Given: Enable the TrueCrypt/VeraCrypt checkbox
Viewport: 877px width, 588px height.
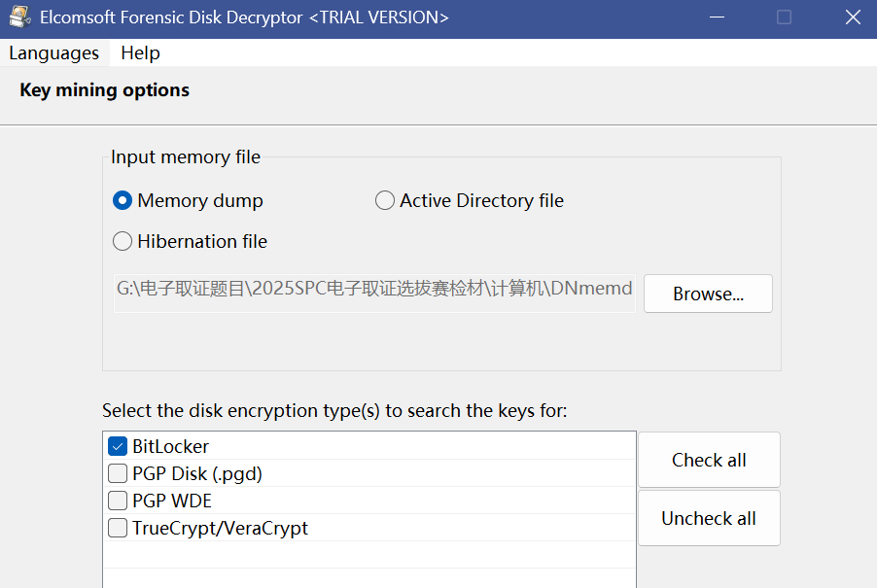Looking at the screenshot, I should pos(118,529).
